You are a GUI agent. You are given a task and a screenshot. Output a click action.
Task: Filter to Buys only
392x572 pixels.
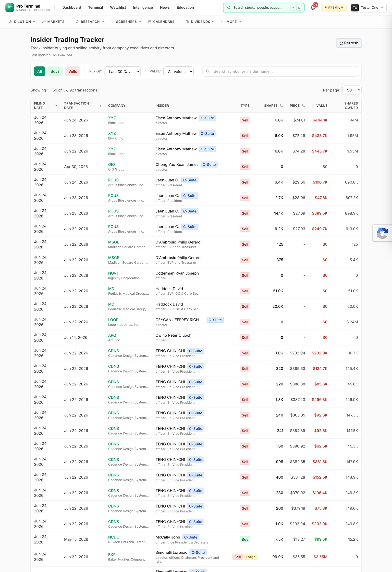(x=55, y=71)
